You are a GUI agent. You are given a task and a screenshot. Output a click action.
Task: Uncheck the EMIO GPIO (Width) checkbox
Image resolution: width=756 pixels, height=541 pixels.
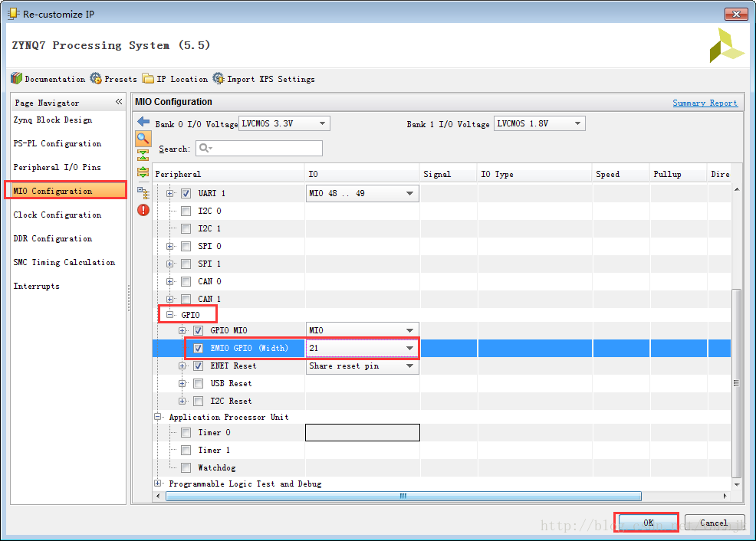[198, 349]
